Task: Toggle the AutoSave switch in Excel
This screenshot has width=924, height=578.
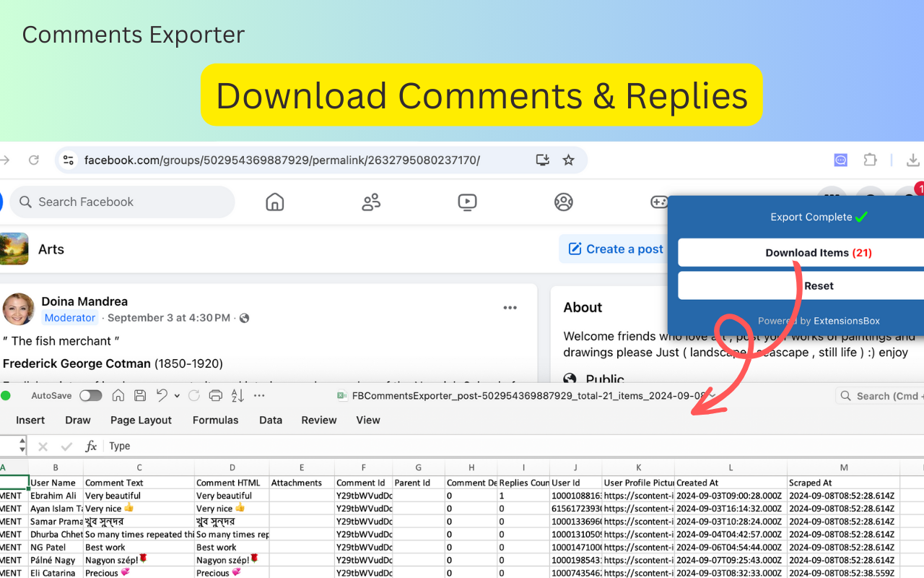Action: point(91,396)
